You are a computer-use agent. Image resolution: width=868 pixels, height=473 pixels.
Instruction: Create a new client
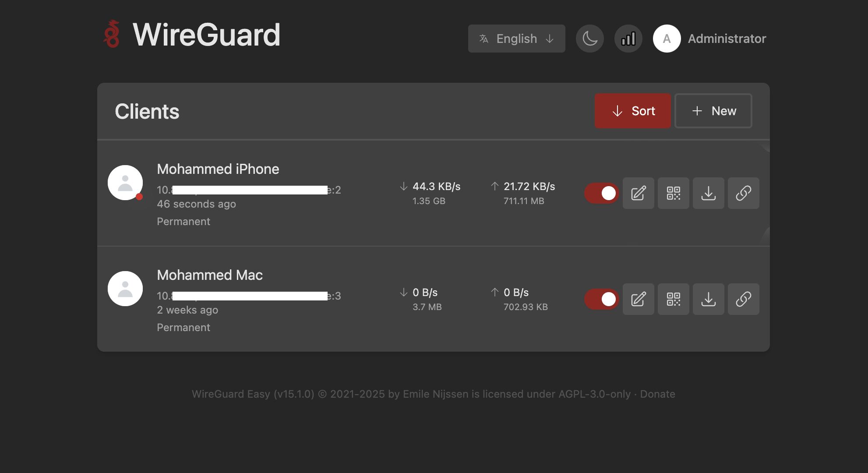[x=713, y=111]
